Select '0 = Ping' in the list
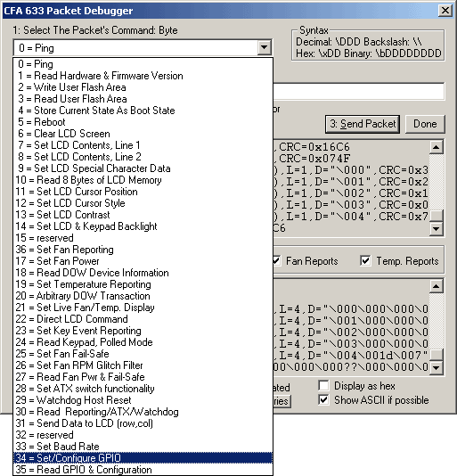This screenshot has height=476, width=457. tap(143, 64)
